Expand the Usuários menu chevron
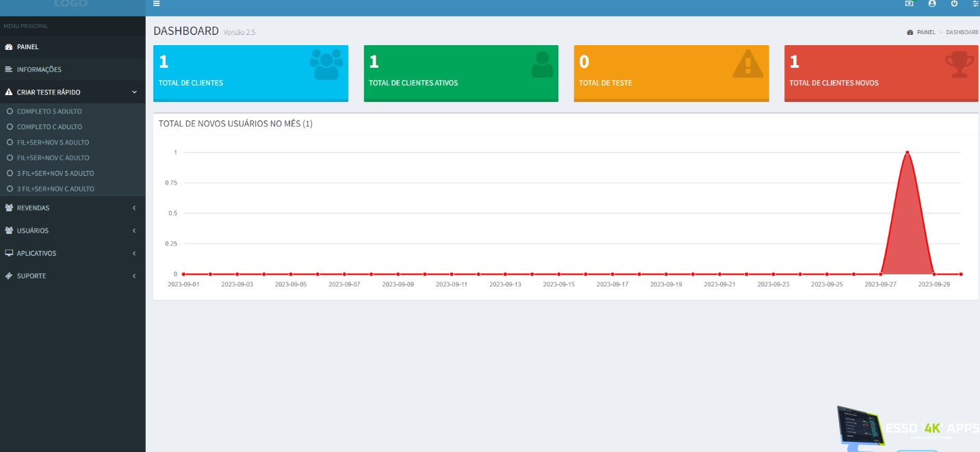 (x=134, y=231)
